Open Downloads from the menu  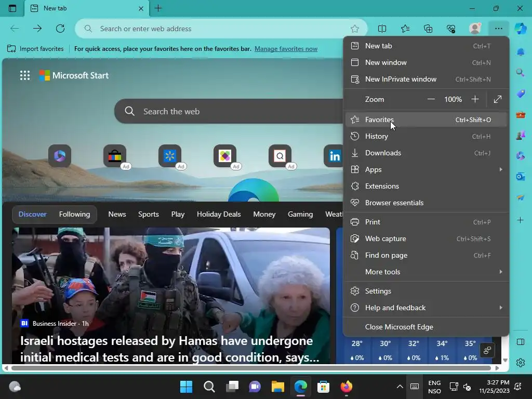click(x=426, y=153)
